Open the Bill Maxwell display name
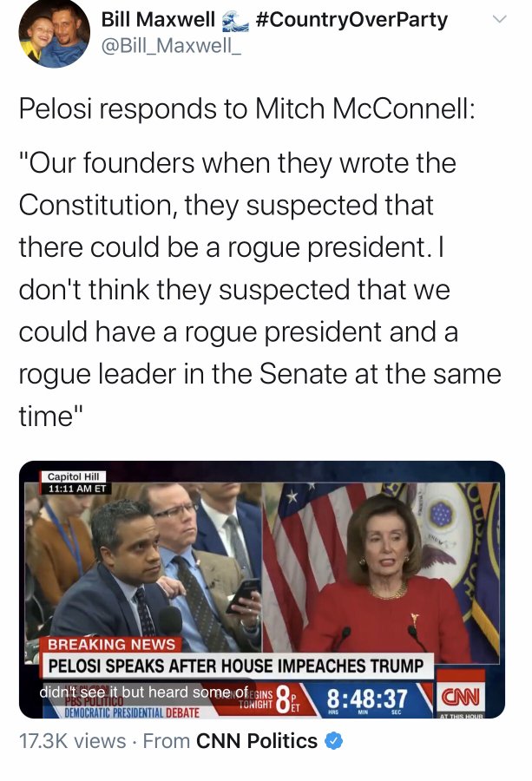Viewport: 532px width, 781px height. click(x=158, y=19)
